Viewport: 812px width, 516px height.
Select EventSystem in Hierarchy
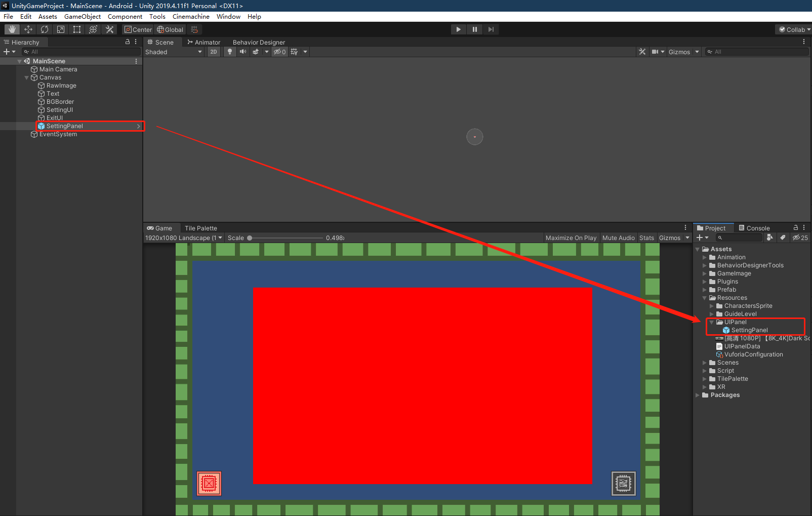[x=58, y=134]
